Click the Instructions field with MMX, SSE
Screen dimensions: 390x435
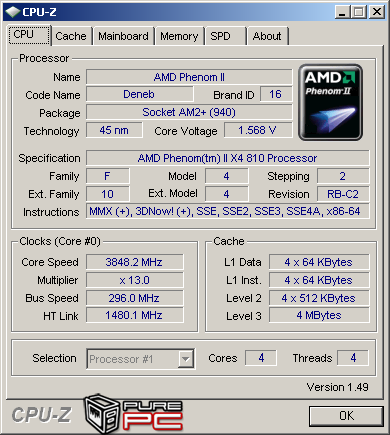[228, 211]
